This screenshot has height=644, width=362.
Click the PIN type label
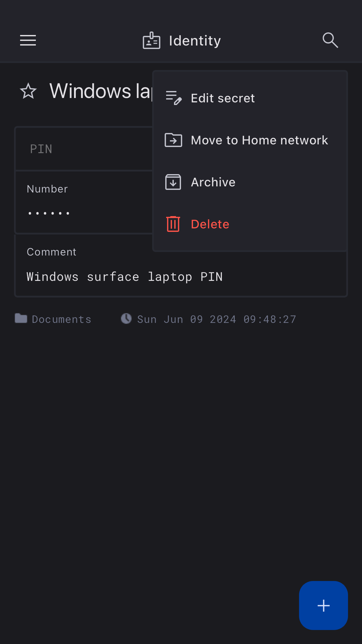pos(41,149)
